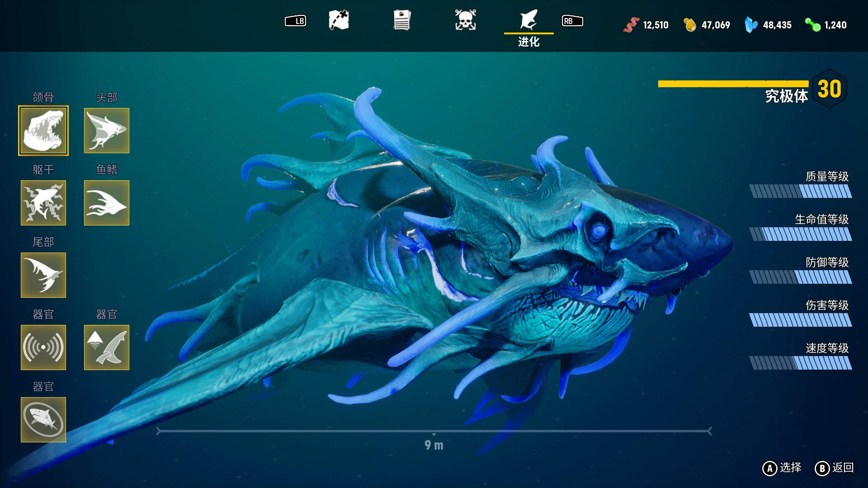Screen dimensions: 868x488
Task: Open the map tab icon
Action: [x=339, y=20]
